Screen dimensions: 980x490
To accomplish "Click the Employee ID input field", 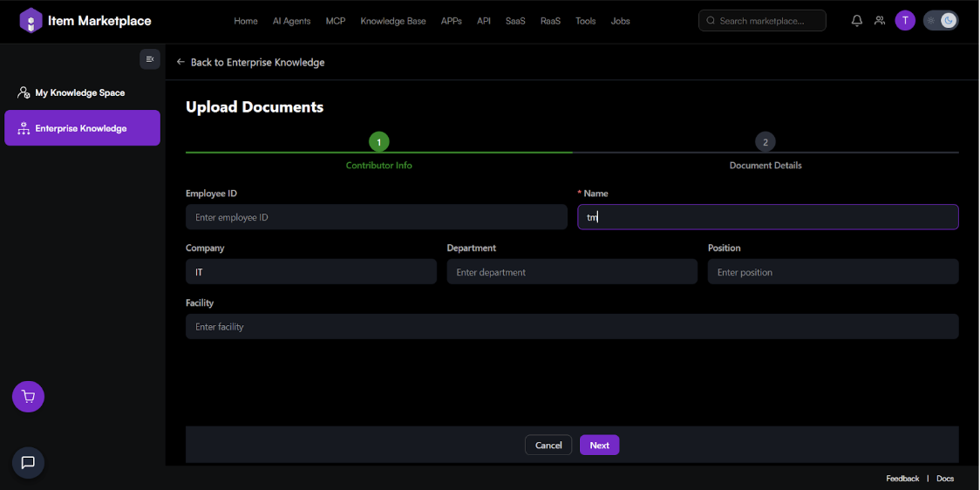I will (376, 217).
